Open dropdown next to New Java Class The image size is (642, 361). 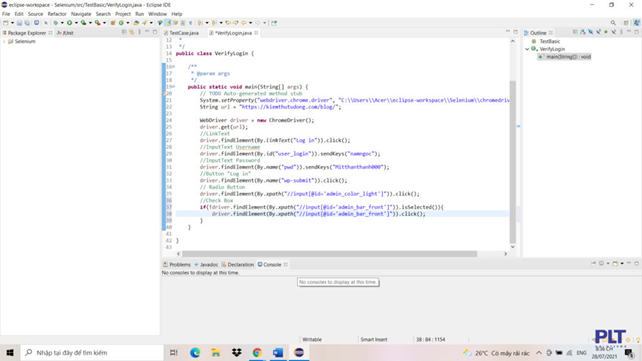[x=128, y=23]
